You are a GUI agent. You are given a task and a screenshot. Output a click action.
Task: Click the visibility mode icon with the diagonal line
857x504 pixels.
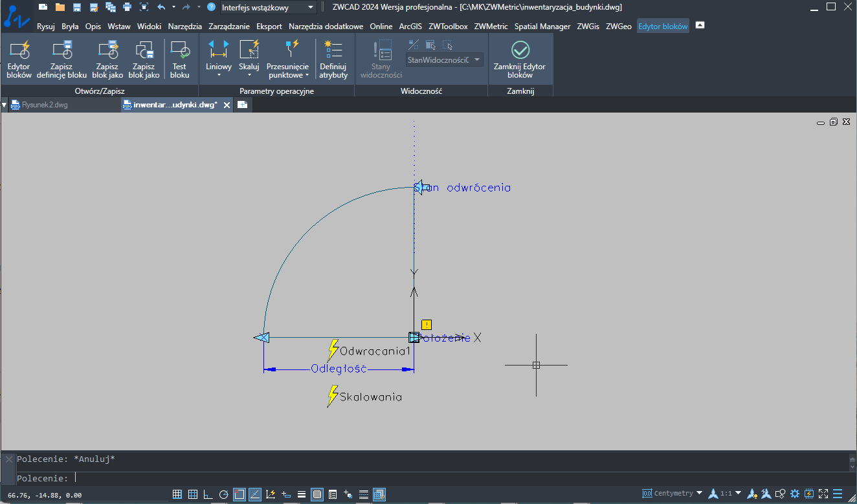coord(413,45)
